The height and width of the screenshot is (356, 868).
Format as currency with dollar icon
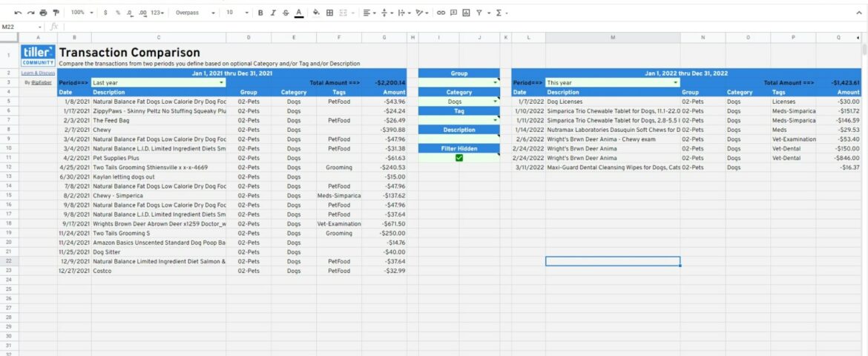[x=105, y=12]
